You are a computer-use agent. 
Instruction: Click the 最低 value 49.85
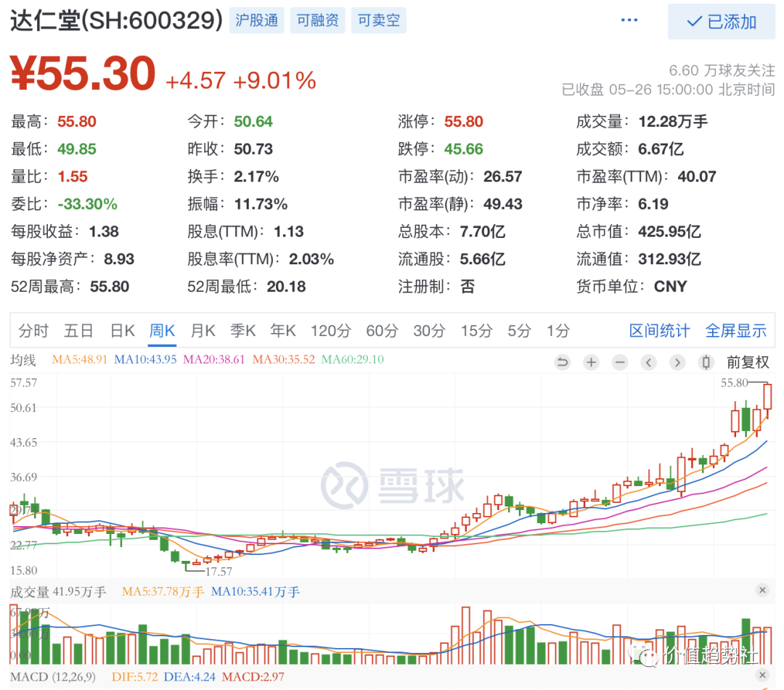76,149
